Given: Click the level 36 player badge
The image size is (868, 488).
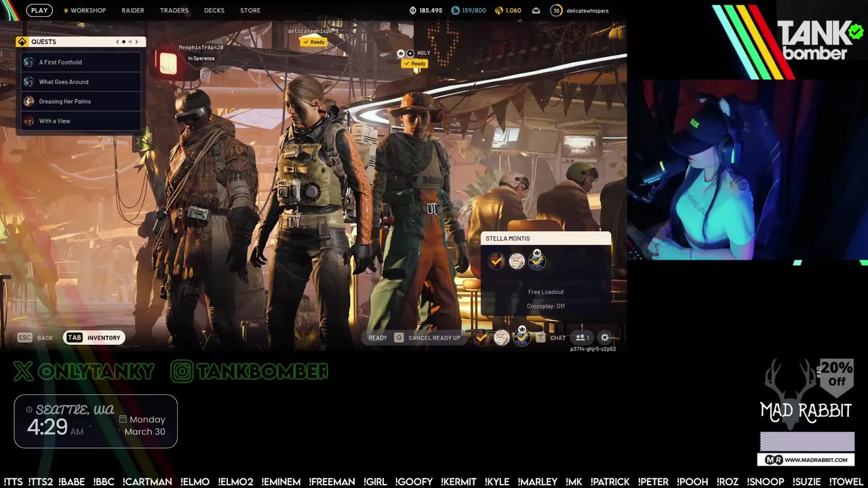Looking at the screenshot, I should coord(556,10).
